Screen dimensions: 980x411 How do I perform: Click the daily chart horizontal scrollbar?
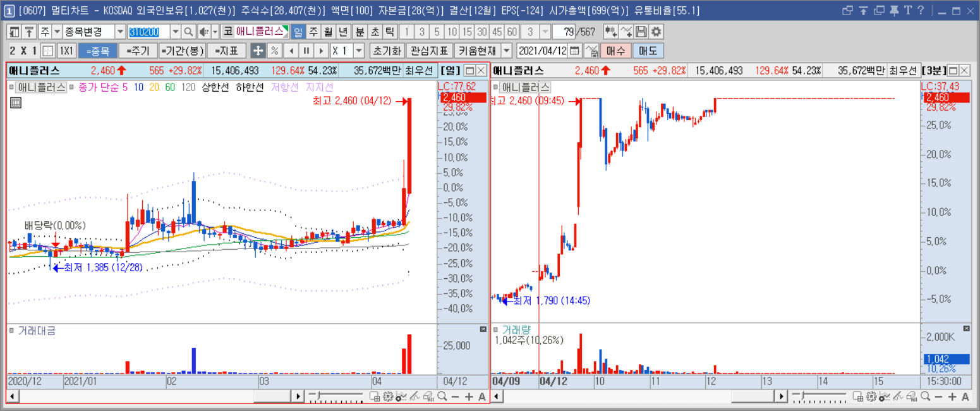pos(155,396)
